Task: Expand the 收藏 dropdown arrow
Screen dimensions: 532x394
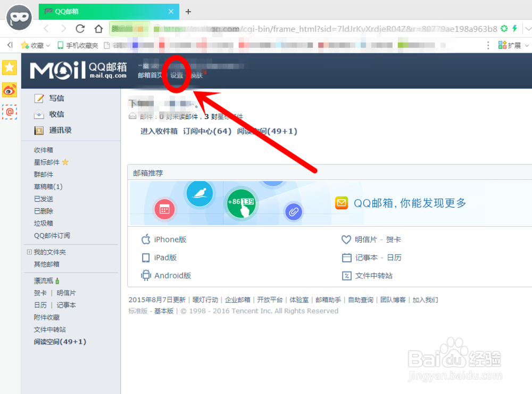Action: pyautogui.click(x=48, y=45)
